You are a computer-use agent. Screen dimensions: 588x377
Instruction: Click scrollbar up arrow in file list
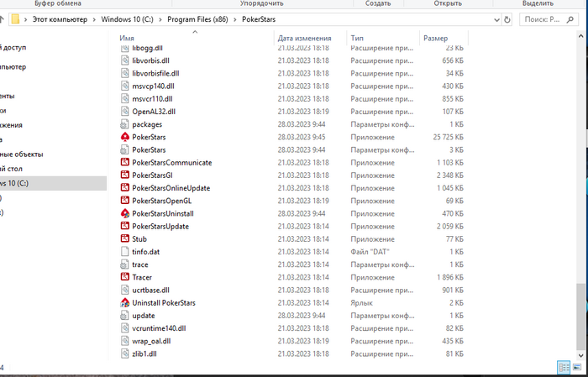[581, 36]
